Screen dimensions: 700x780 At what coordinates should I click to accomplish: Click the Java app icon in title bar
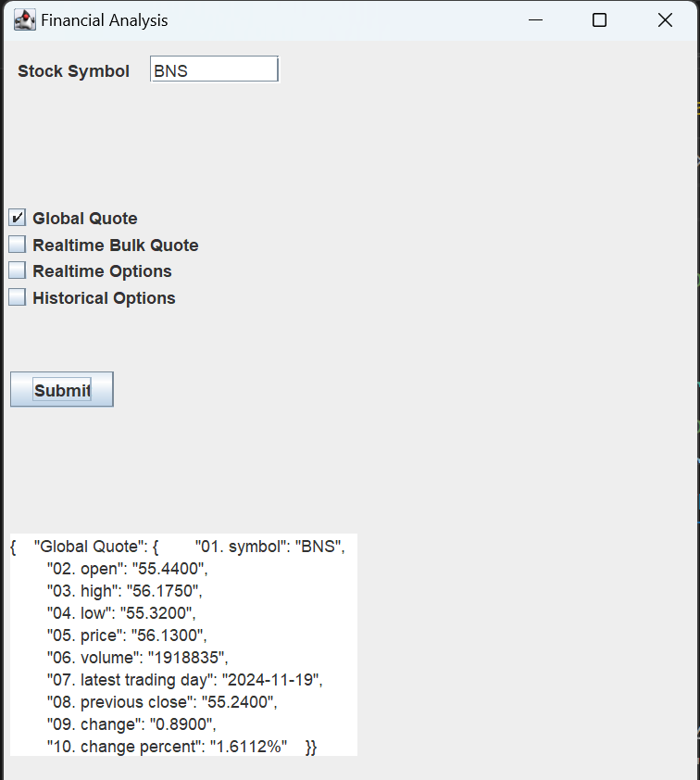point(24,19)
